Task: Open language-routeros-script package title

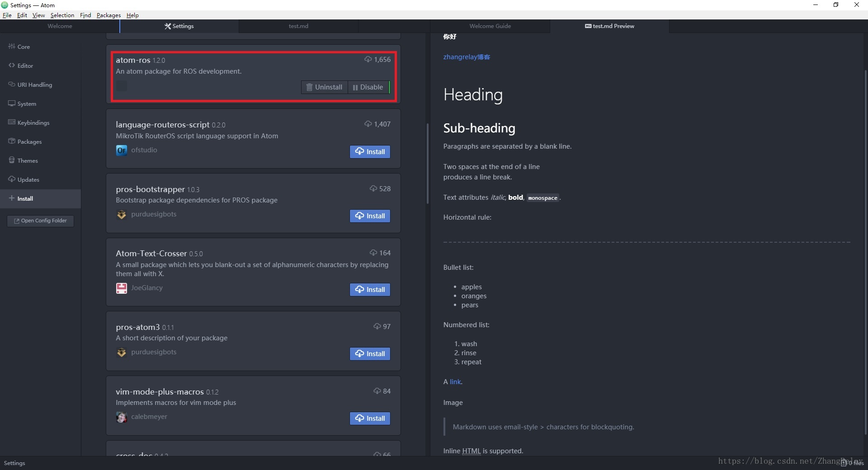Action: point(163,125)
